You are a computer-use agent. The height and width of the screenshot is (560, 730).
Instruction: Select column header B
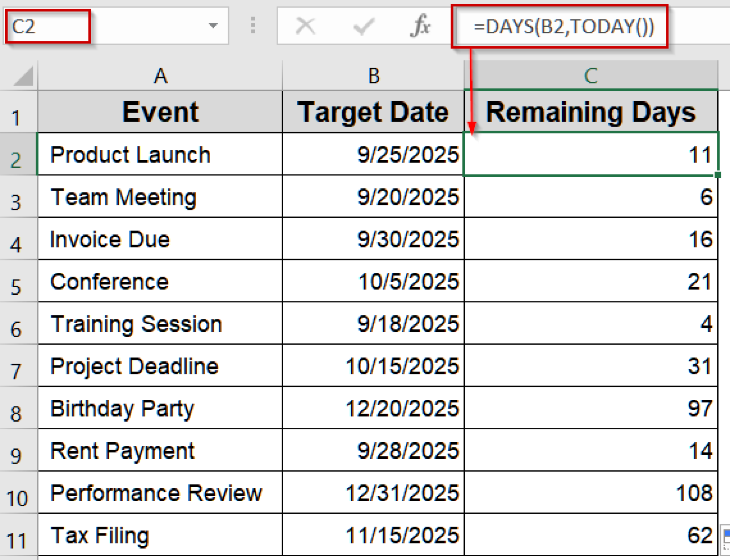(x=373, y=75)
